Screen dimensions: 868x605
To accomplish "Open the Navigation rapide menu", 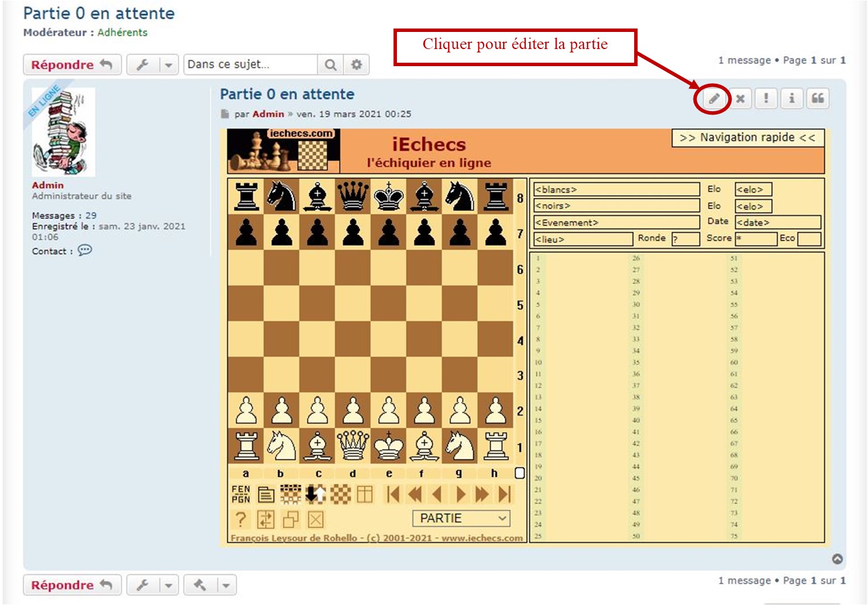I will (748, 138).
